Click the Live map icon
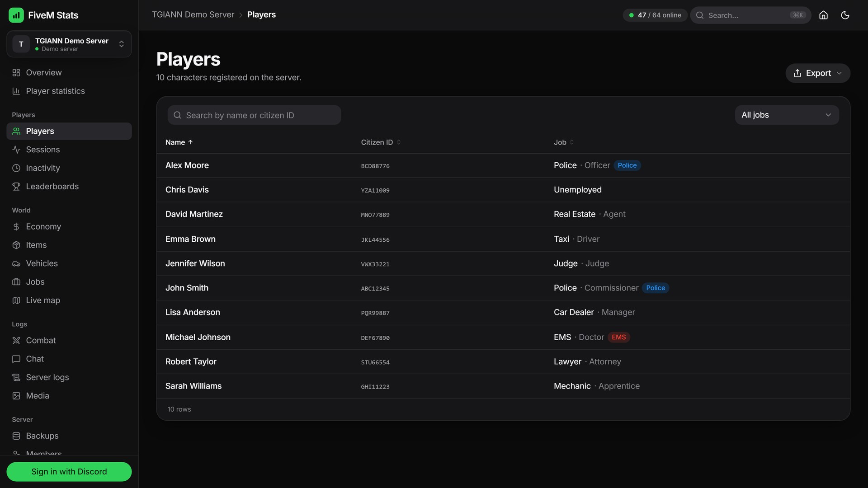Screen dimensions: 868x488 pos(16,300)
